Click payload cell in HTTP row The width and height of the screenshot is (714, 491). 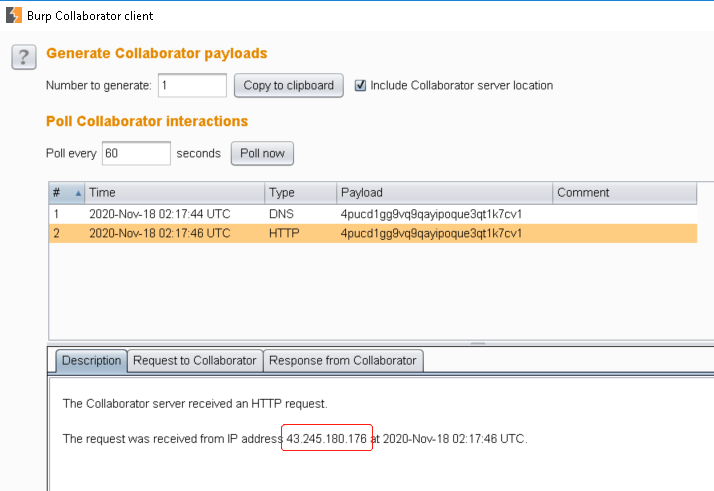pyautogui.click(x=431, y=233)
